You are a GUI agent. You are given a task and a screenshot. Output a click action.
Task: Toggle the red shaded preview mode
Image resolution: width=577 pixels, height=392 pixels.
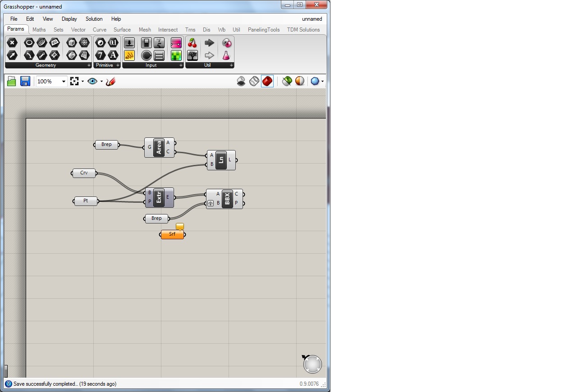pos(267,81)
